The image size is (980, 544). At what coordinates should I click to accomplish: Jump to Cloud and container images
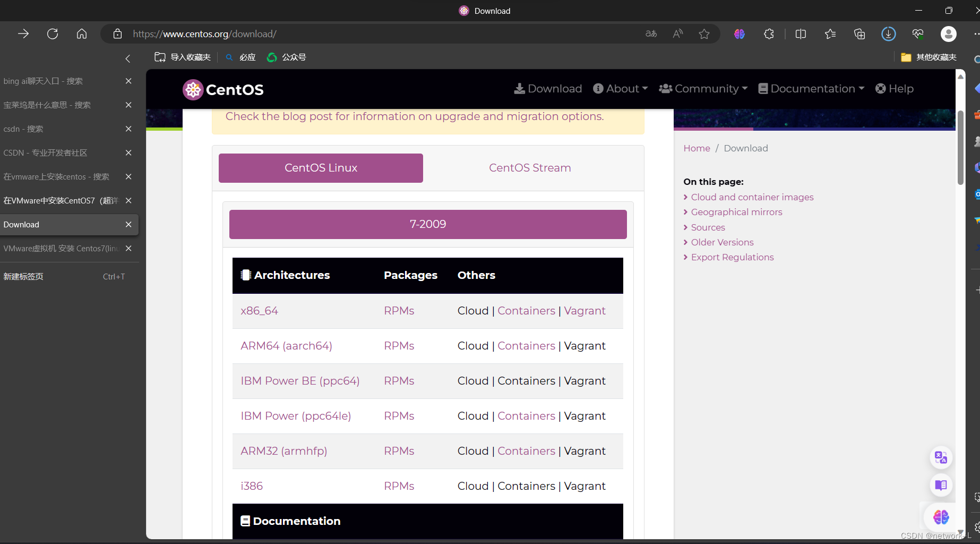(x=752, y=197)
